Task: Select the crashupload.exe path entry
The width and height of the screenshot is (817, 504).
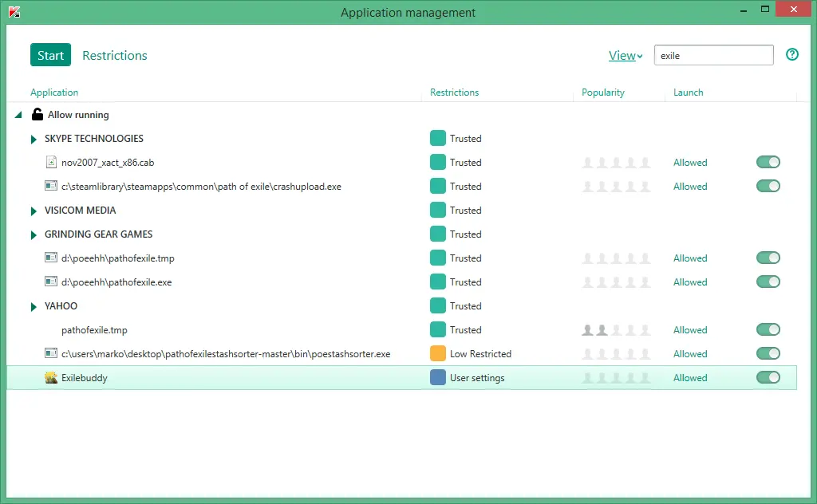Action: click(x=201, y=187)
